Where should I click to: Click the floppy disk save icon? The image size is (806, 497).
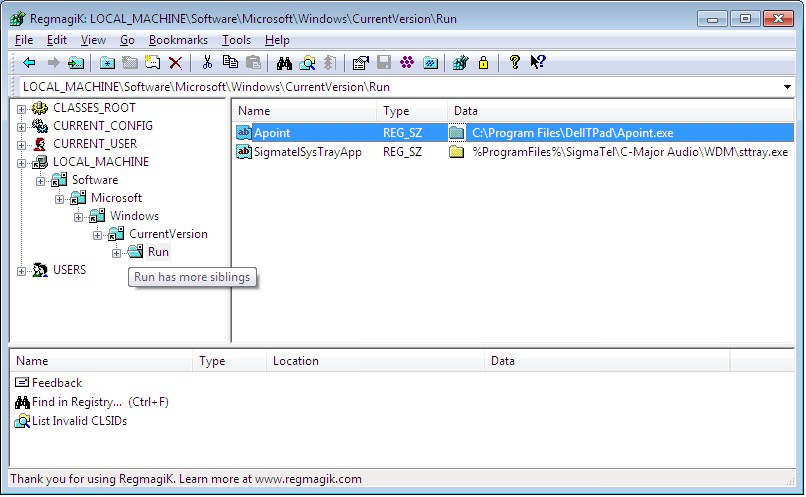[x=384, y=63]
